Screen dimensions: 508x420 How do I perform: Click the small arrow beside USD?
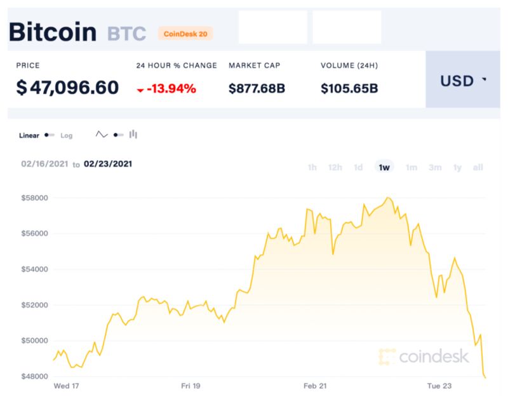(485, 80)
